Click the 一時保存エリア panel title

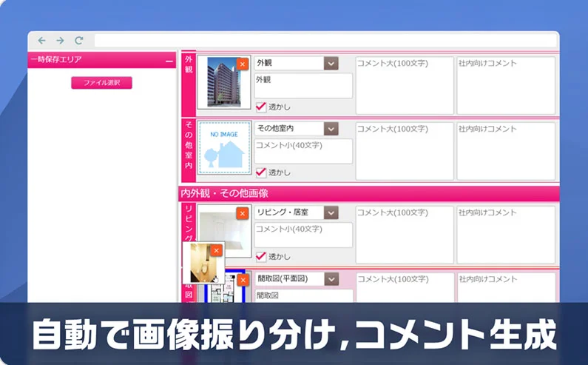[x=56, y=59]
